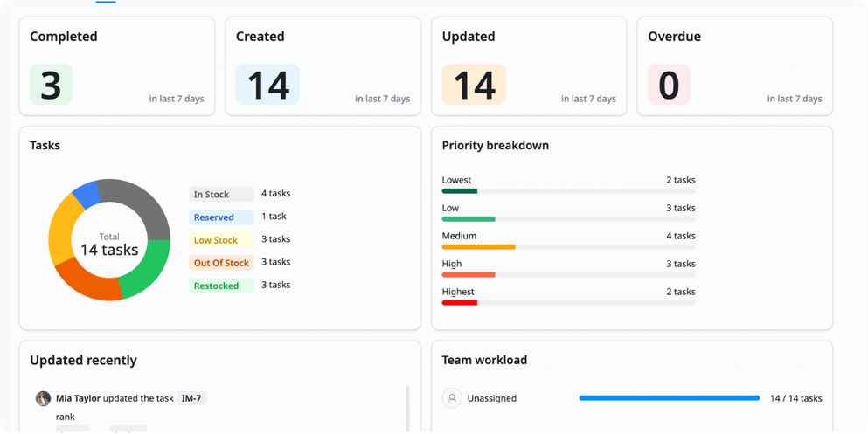The height and width of the screenshot is (434, 868).
Task: Open the IM-7 task tag
Action: click(191, 398)
